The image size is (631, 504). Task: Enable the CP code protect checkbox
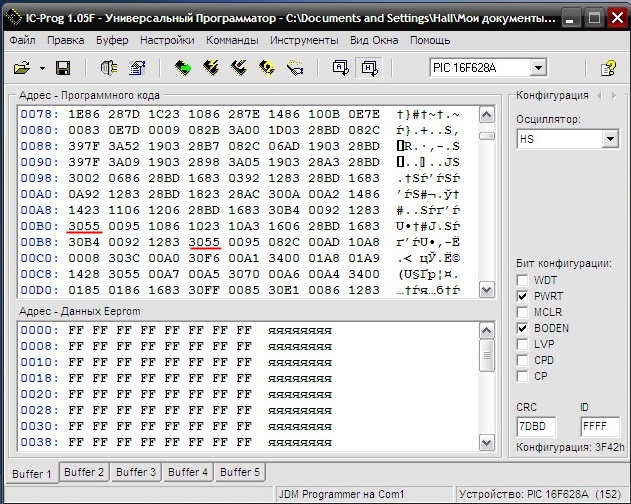523,376
